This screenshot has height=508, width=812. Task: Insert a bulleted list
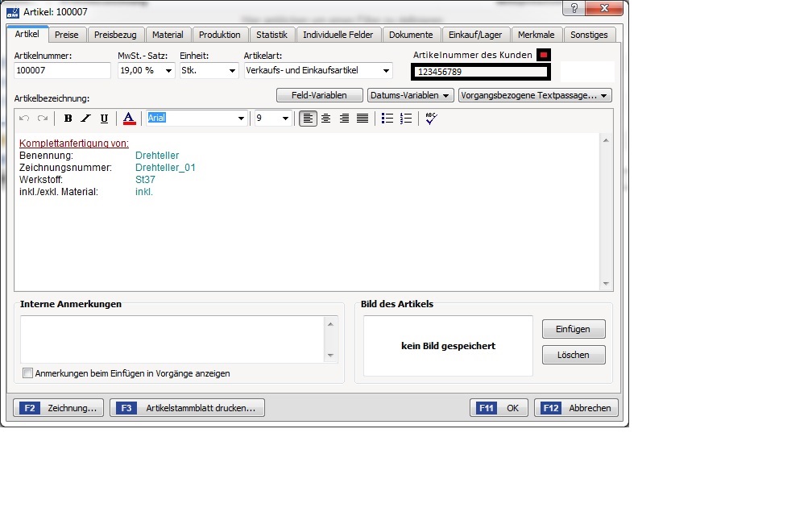click(387, 119)
